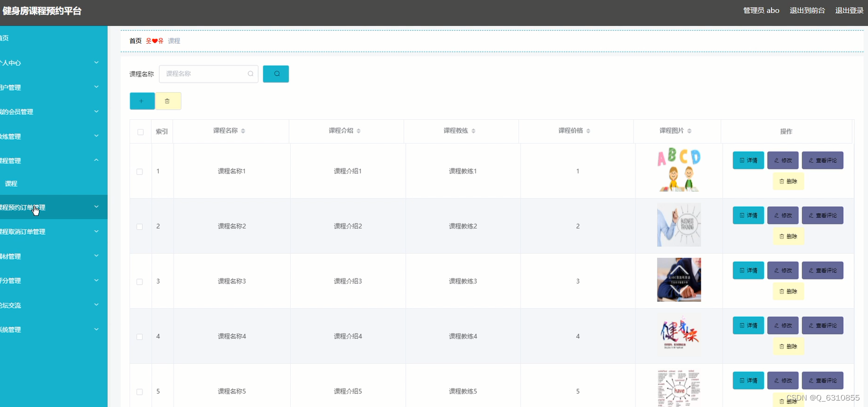The width and height of the screenshot is (868, 407).
Task: Expand 系统管理 sidebar chevron
Action: (x=97, y=329)
